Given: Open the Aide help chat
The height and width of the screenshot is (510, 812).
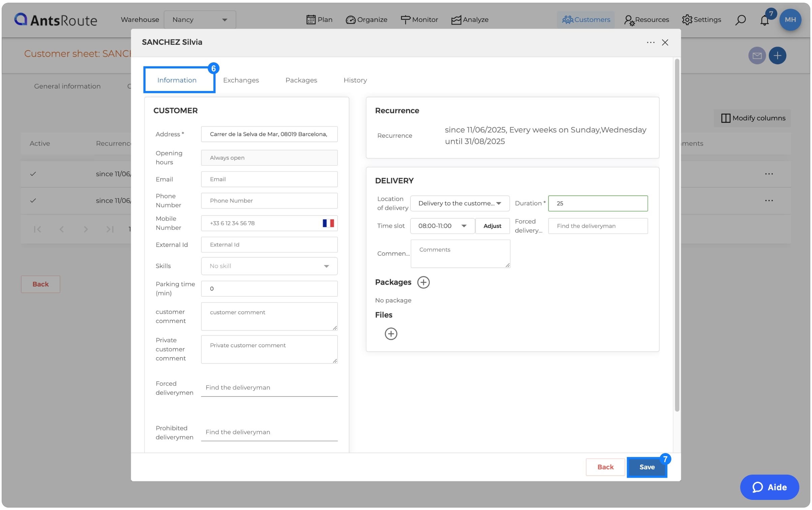Looking at the screenshot, I should [769, 487].
